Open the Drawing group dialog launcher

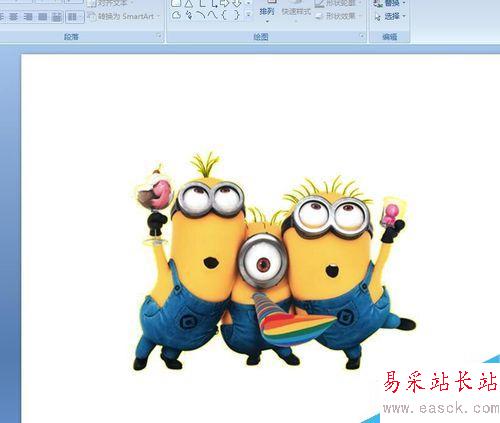(x=362, y=36)
